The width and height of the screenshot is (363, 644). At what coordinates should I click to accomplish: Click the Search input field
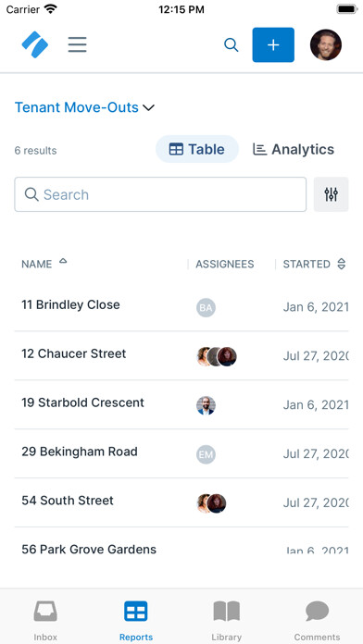pos(160,194)
